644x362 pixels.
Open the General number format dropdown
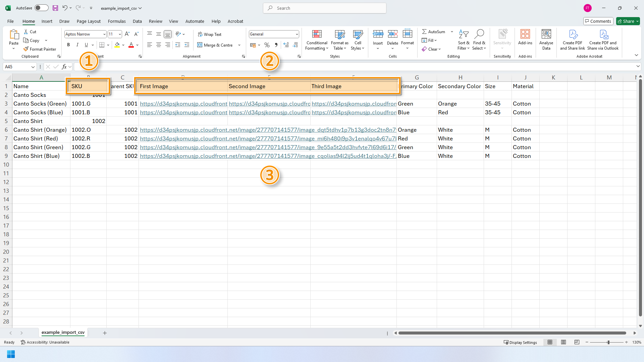(x=297, y=34)
